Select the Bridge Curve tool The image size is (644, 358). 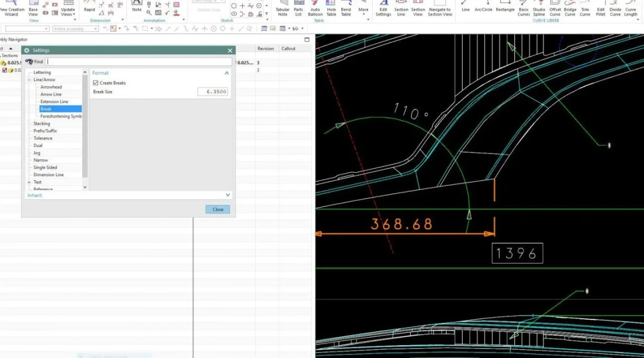point(570,8)
